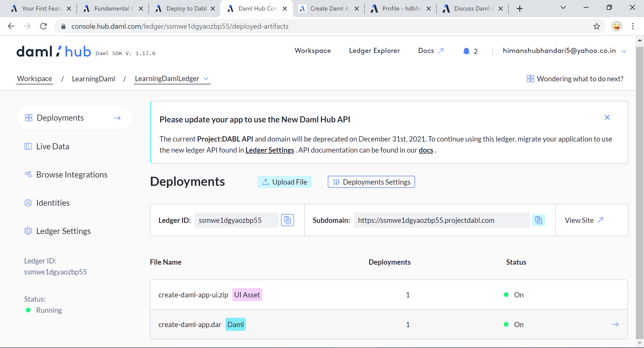
Task: Copy the Subdomain URL to clipboard
Action: click(x=538, y=220)
